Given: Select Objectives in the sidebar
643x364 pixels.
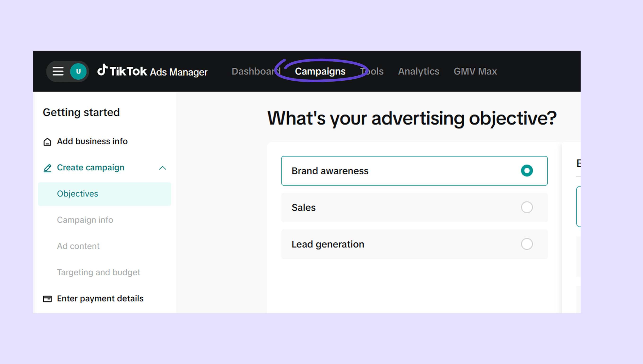Looking at the screenshot, I should coord(78,194).
